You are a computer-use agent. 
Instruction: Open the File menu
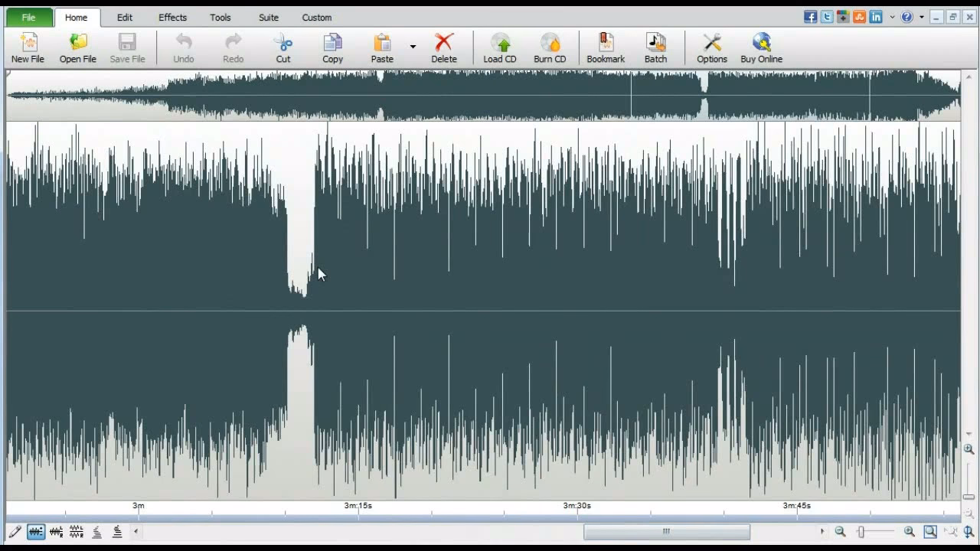pos(28,17)
